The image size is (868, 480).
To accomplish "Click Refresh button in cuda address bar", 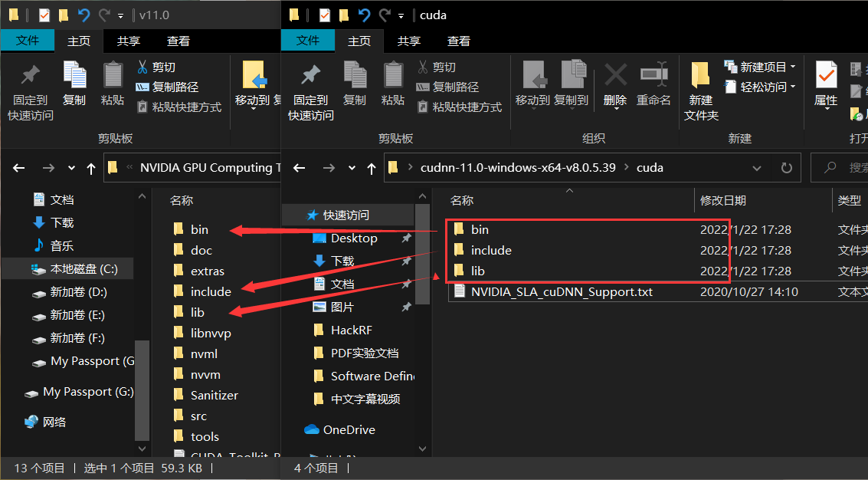I will tap(786, 167).
